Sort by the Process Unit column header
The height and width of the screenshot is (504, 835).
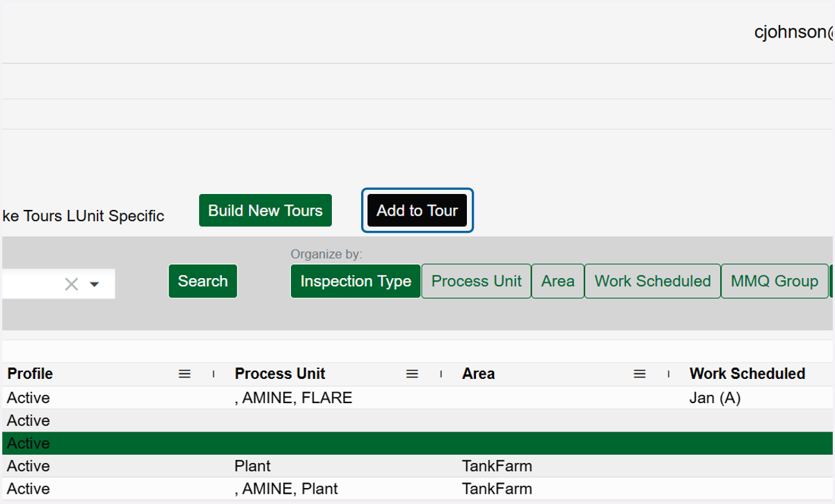click(280, 374)
